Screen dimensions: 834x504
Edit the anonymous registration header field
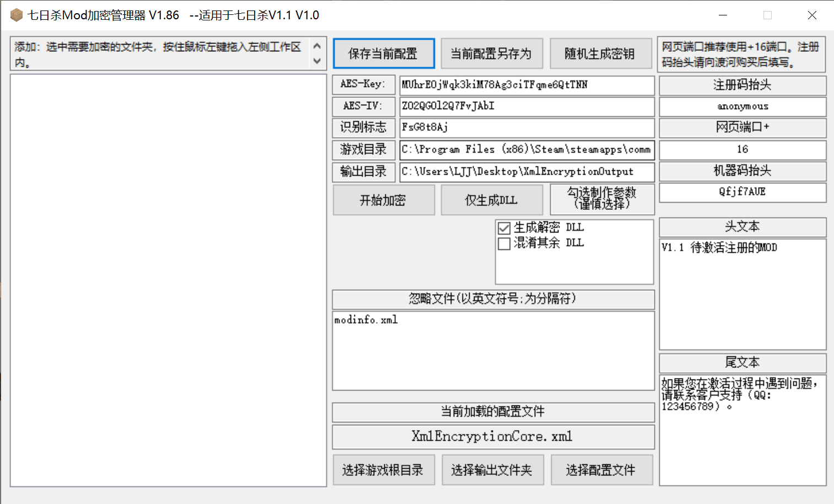click(742, 106)
